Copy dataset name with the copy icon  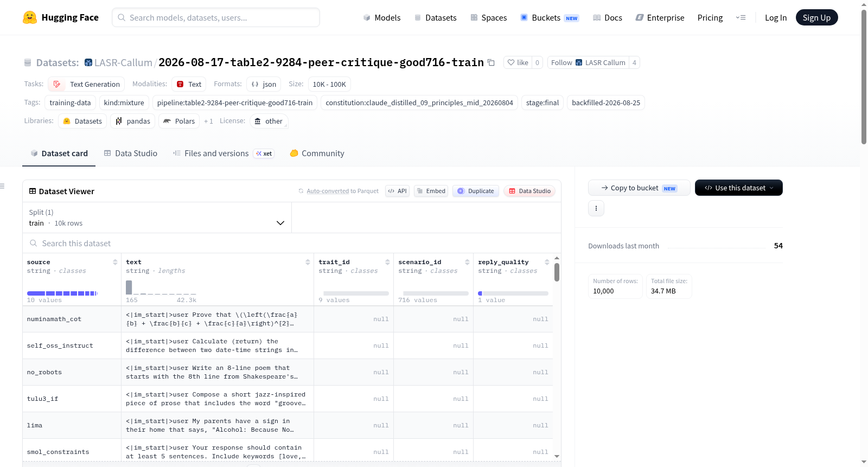coord(491,62)
